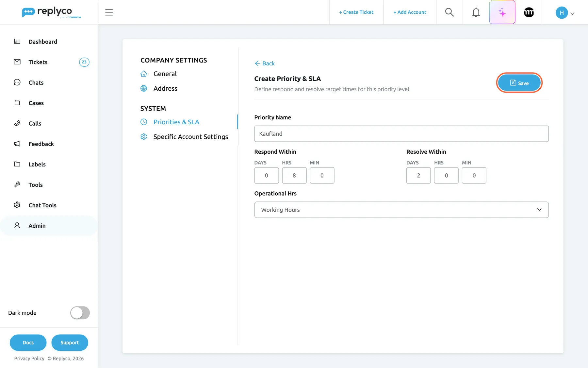The width and height of the screenshot is (588, 368).
Task: Save the new priority
Action: pos(519,83)
